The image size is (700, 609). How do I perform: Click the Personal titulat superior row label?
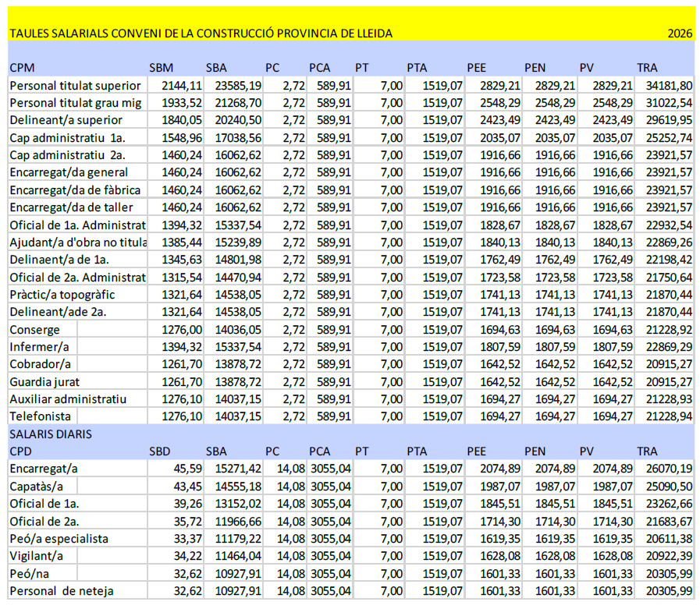[75, 85]
